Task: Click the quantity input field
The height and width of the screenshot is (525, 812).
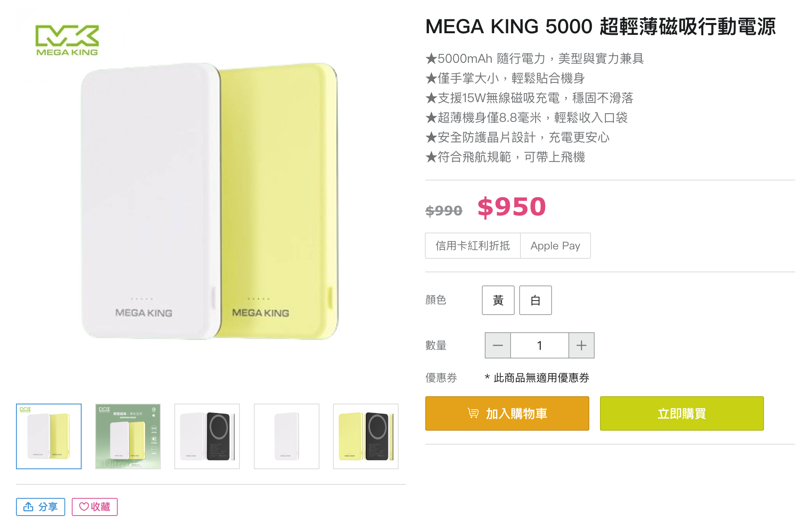Action: coord(539,345)
